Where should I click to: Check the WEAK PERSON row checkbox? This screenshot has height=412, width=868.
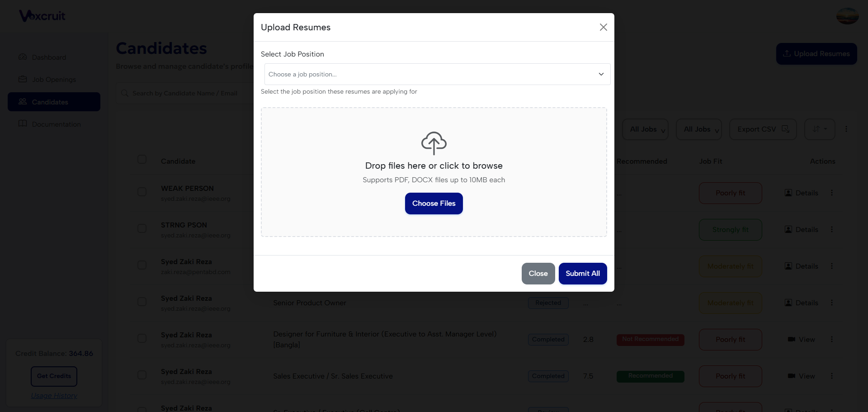tap(142, 192)
